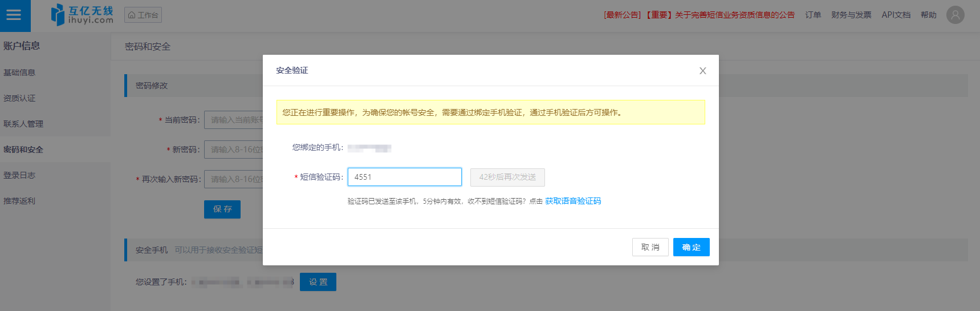Open the 订单 menu item
980x311 pixels.
[x=813, y=15]
